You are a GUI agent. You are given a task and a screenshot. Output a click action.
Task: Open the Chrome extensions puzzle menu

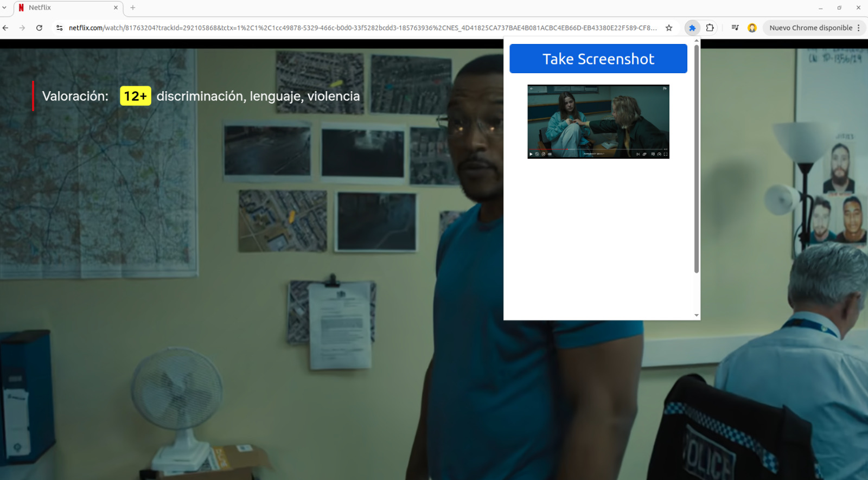[x=710, y=28]
